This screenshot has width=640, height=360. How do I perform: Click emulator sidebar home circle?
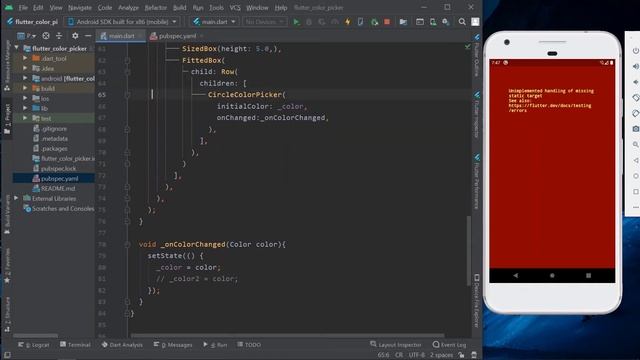636,176
